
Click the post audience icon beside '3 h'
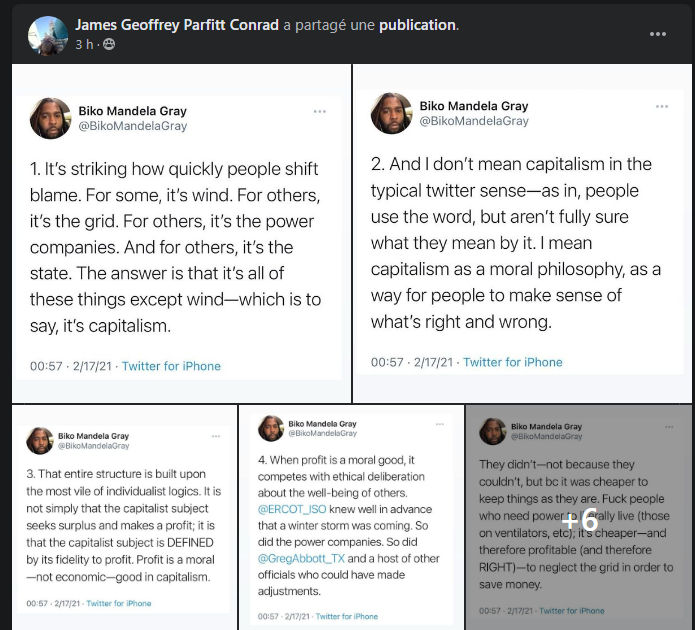click(x=109, y=45)
